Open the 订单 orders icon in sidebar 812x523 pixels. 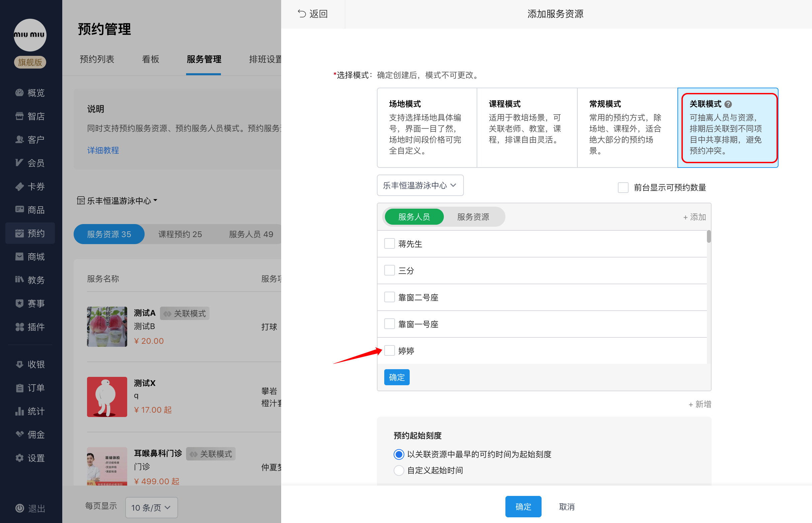tap(19, 388)
